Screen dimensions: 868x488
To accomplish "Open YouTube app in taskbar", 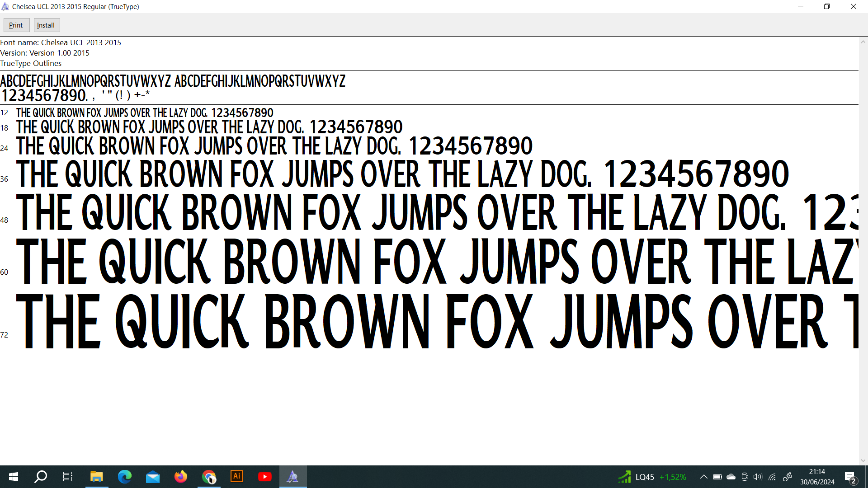I will [x=265, y=477].
